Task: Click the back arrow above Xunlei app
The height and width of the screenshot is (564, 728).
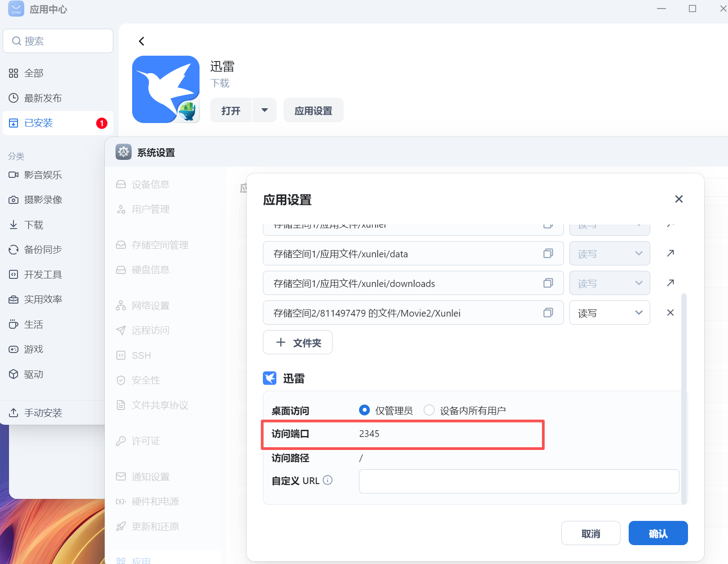Action: click(x=142, y=41)
